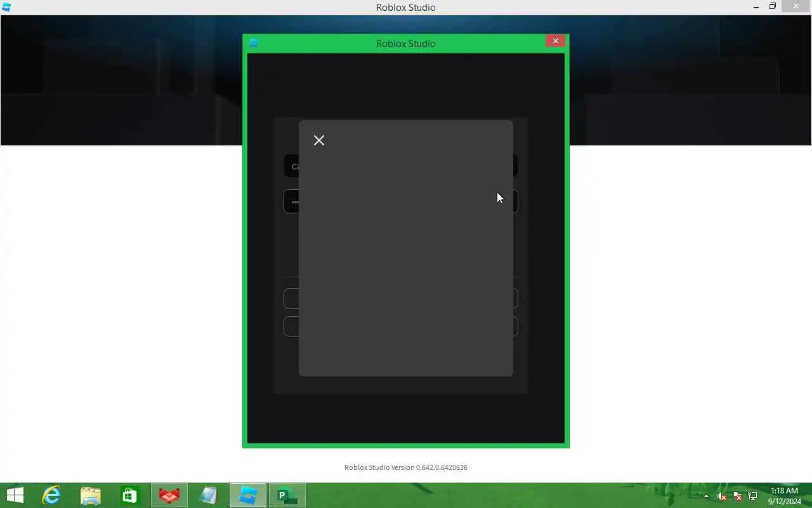
Task: Switch to the red fox-like app in taskbar
Action: (169, 495)
